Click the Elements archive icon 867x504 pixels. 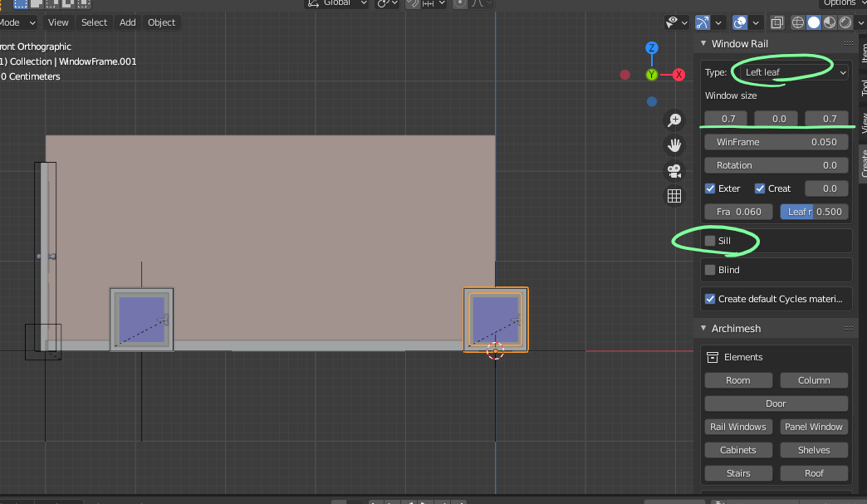pos(713,358)
